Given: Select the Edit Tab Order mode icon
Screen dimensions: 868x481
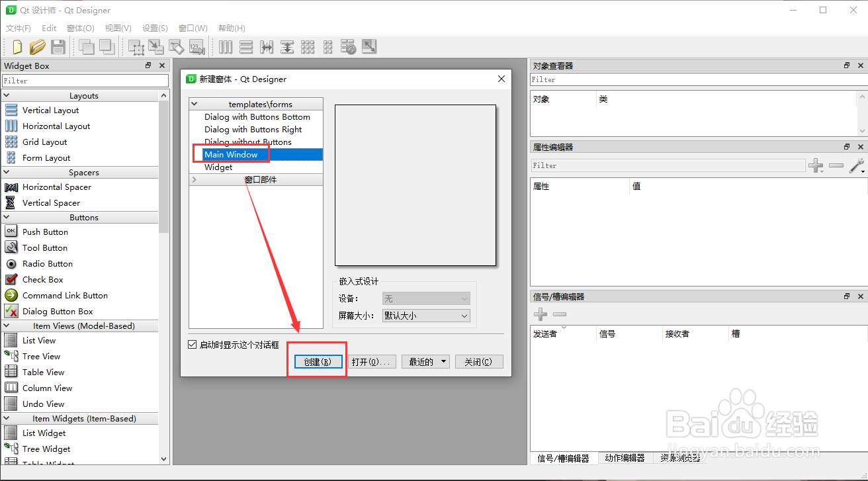Looking at the screenshot, I should [196, 47].
